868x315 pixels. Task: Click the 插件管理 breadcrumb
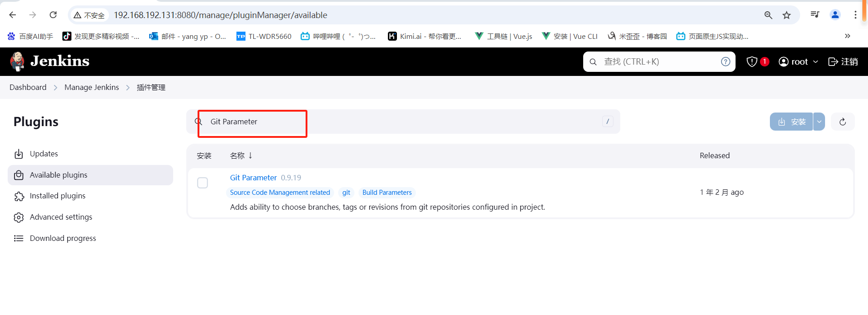(x=151, y=87)
